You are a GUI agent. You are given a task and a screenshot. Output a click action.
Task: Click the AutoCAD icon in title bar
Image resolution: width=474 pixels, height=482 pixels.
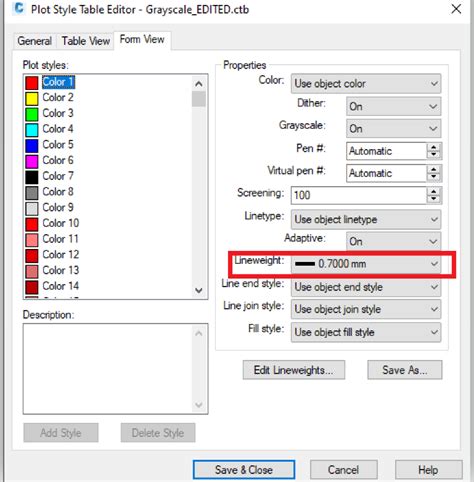(19, 8)
